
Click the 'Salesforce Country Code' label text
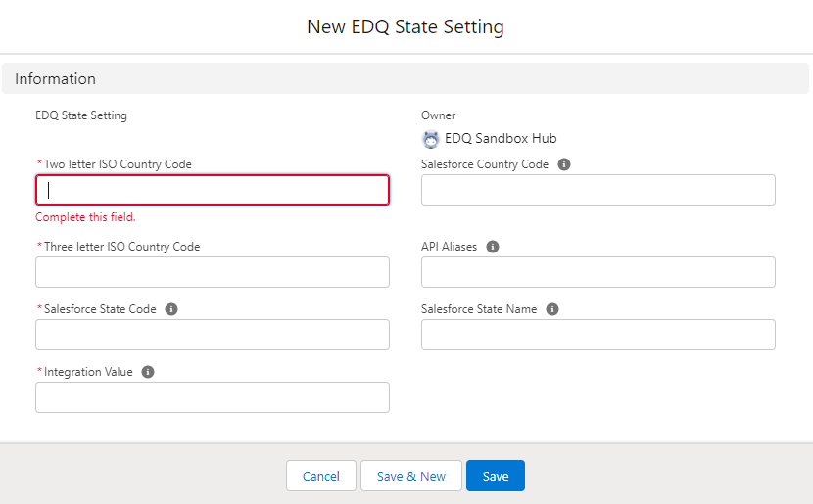tap(485, 164)
